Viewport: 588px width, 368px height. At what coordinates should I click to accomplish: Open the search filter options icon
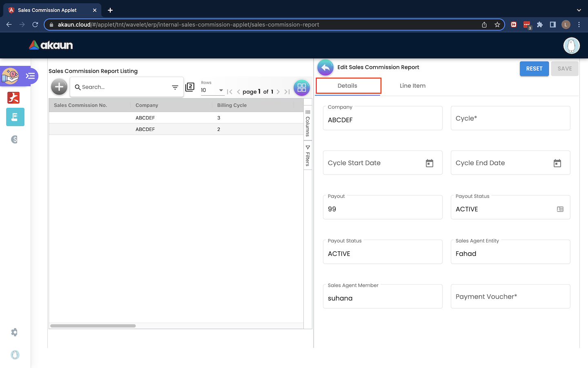(x=175, y=87)
